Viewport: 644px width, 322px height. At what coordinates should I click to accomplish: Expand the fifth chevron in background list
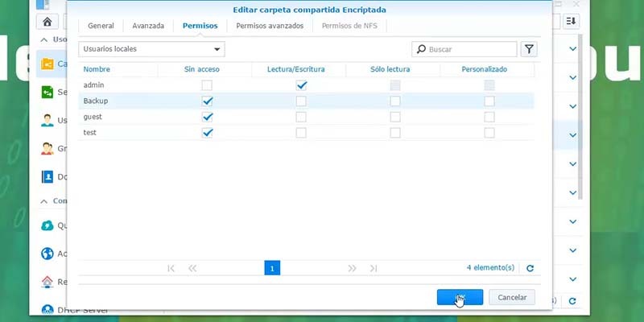tap(572, 164)
